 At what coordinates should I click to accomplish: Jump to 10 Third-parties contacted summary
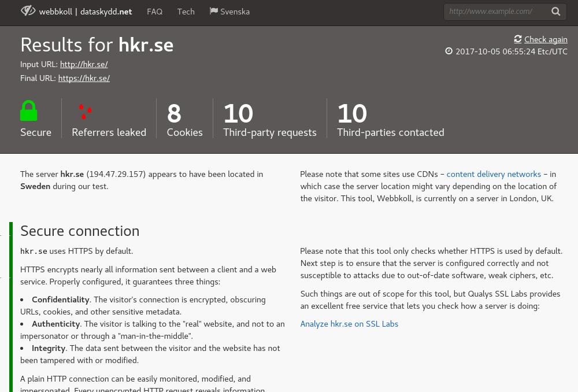tap(391, 120)
